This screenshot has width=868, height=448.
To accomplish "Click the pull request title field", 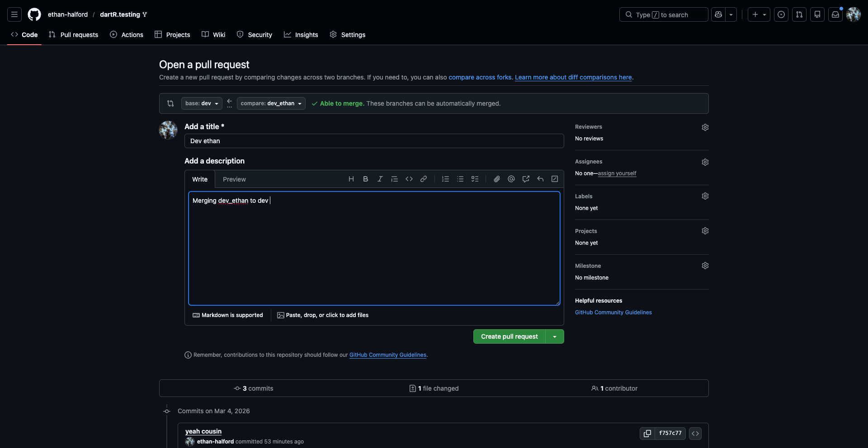I will pyautogui.click(x=374, y=141).
